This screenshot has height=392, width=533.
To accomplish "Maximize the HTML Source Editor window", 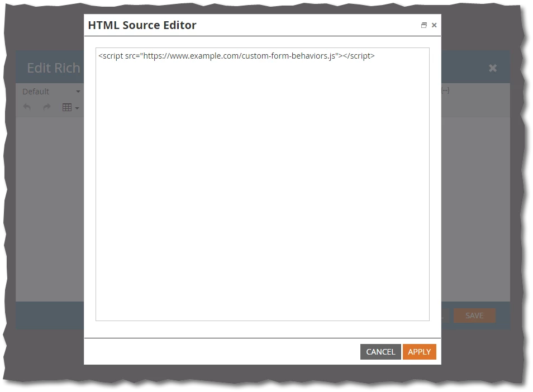I will 424,25.
